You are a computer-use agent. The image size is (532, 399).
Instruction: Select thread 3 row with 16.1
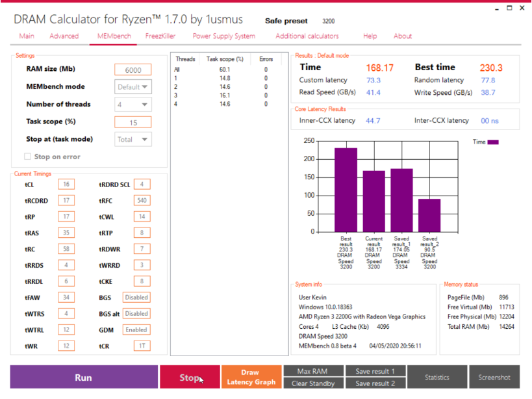(x=227, y=96)
